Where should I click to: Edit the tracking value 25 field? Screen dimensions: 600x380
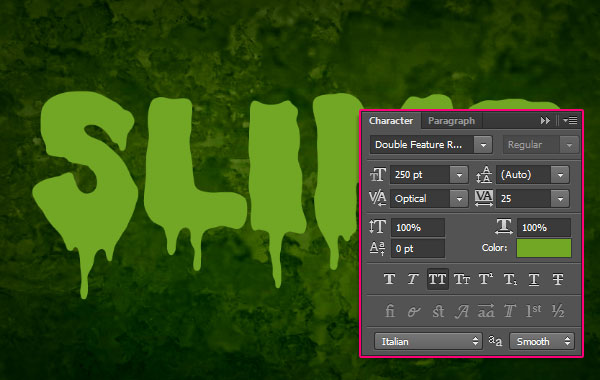click(x=523, y=199)
